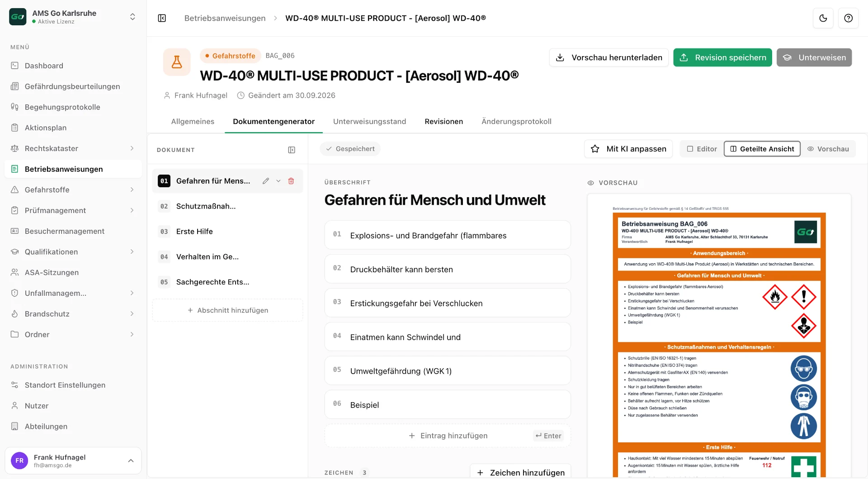Open Nutzer administration
868x479 pixels.
(x=73, y=406)
